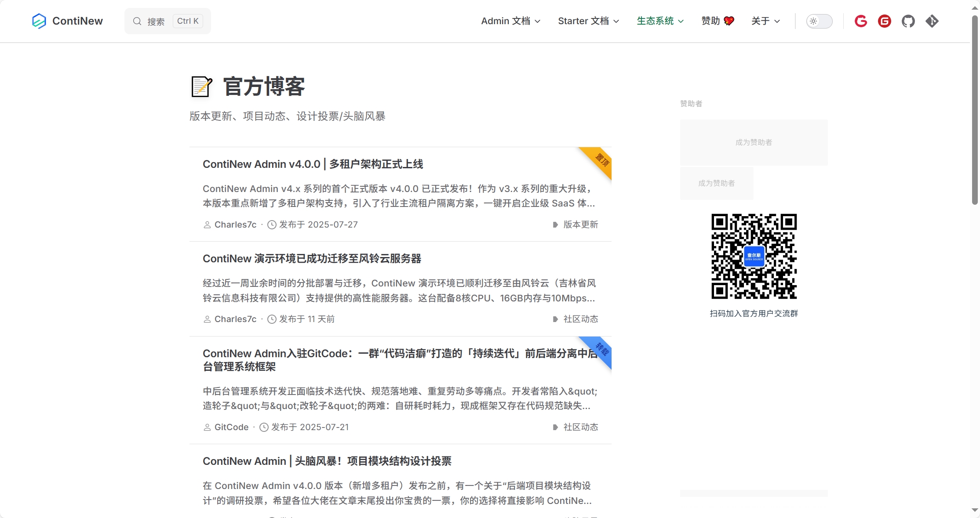Viewport: 980px width, 518px height.
Task: Expand the Admin 文档 dropdown menu
Action: tap(510, 21)
